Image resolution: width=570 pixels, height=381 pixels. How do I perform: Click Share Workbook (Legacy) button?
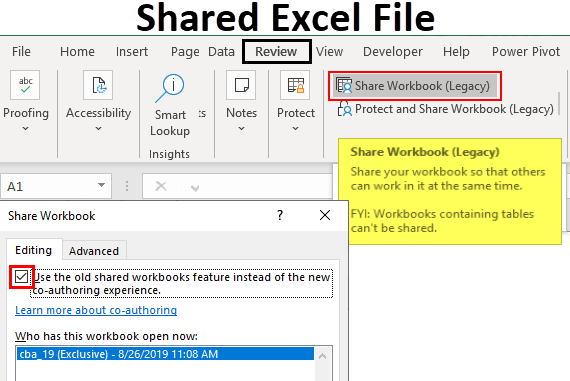tap(415, 86)
